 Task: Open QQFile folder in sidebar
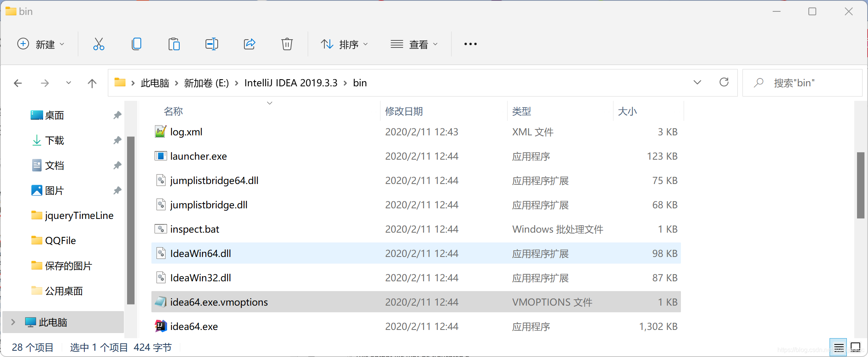[60, 240]
